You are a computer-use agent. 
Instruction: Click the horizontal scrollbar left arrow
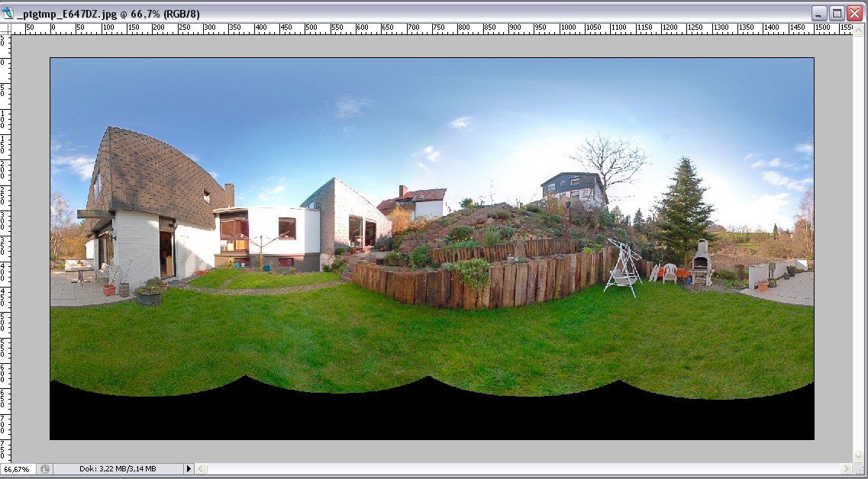[x=201, y=469]
